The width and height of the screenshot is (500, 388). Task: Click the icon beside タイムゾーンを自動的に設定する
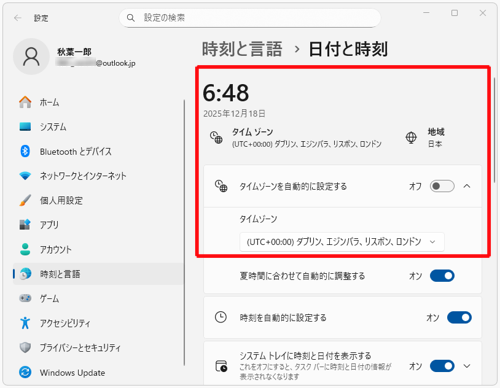click(x=221, y=186)
